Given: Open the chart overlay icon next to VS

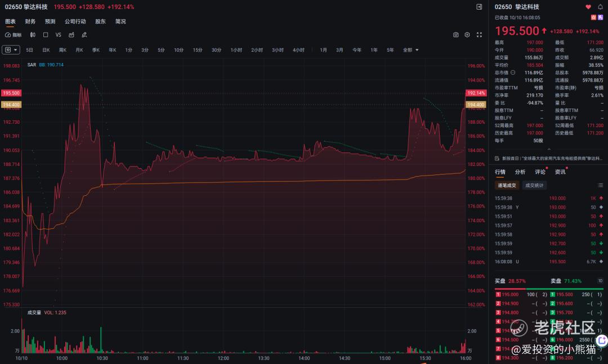Looking at the screenshot, I should click(71, 35).
